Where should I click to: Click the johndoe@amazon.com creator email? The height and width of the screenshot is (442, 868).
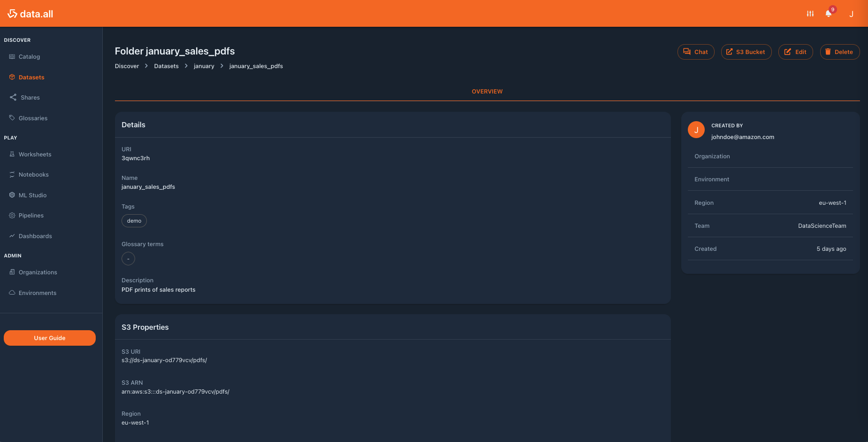[743, 137]
